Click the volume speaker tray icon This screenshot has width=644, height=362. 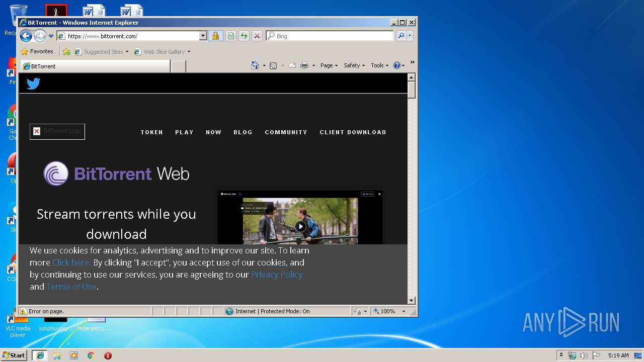tap(584, 355)
